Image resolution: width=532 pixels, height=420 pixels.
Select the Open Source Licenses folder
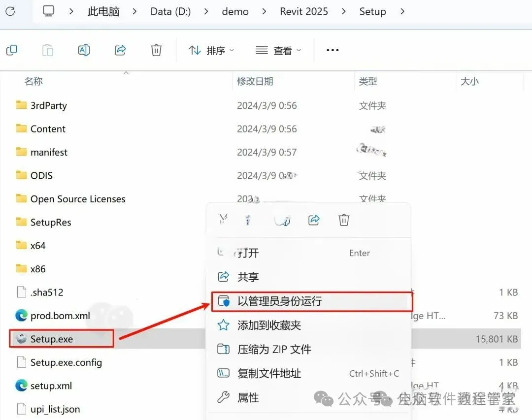click(78, 199)
